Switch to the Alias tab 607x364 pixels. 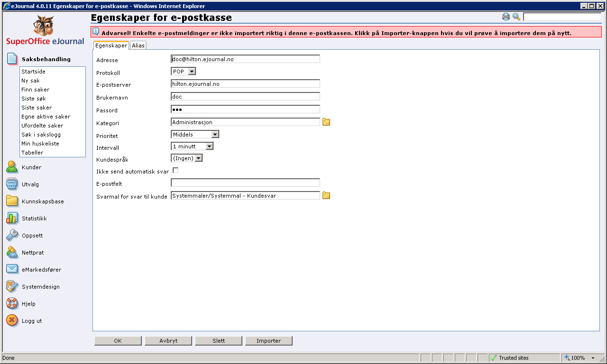coord(138,45)
